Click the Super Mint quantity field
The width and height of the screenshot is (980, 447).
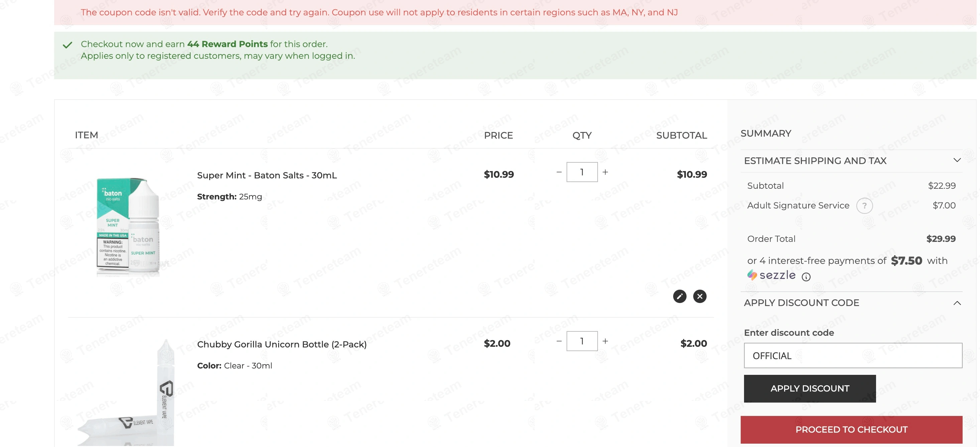pyautogui.click(x=582, y=172)
